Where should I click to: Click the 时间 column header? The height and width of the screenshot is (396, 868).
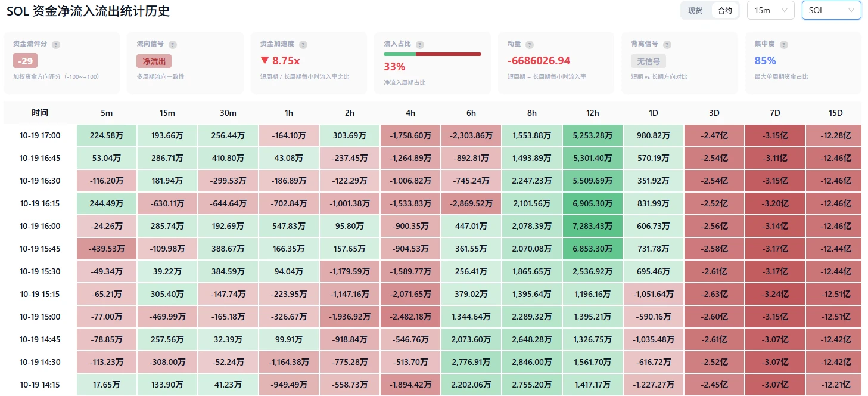(x=40, y=113)
